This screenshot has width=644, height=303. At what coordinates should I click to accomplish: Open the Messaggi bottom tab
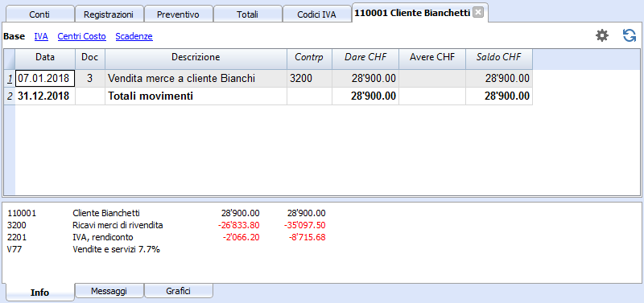[x=109, y=291]
